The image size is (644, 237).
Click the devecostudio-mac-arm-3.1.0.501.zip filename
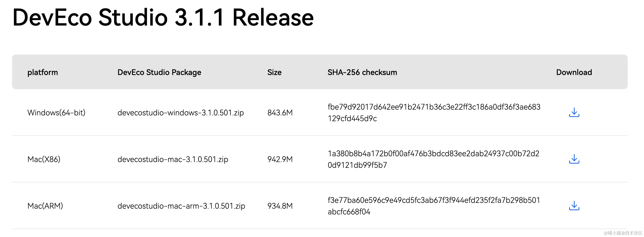181,206
